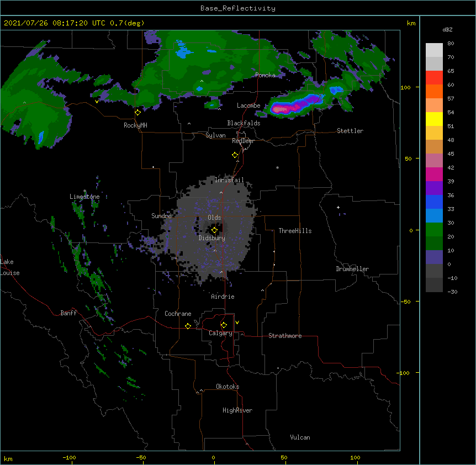This screenshot has height=465, width=476.
Task: Click the blue echo patch in northern green band
Action: click(x=183, y=51)
